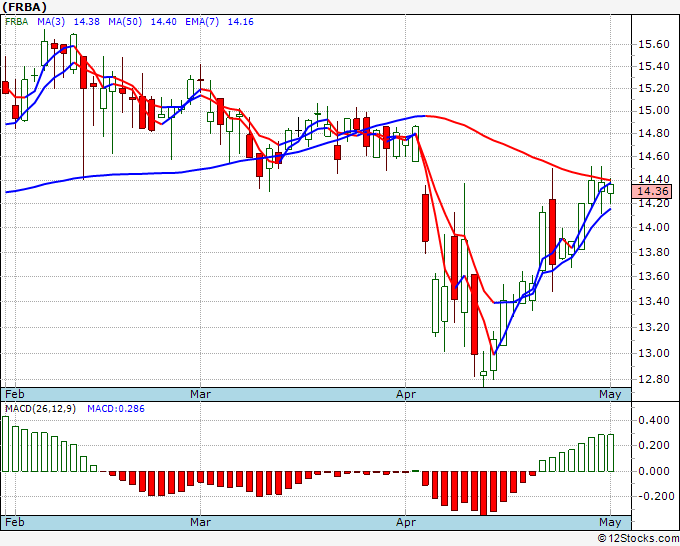Screen dimensions: 680x546
Task: Click Feb on the price chart time axis
Action: click(15, 394)
